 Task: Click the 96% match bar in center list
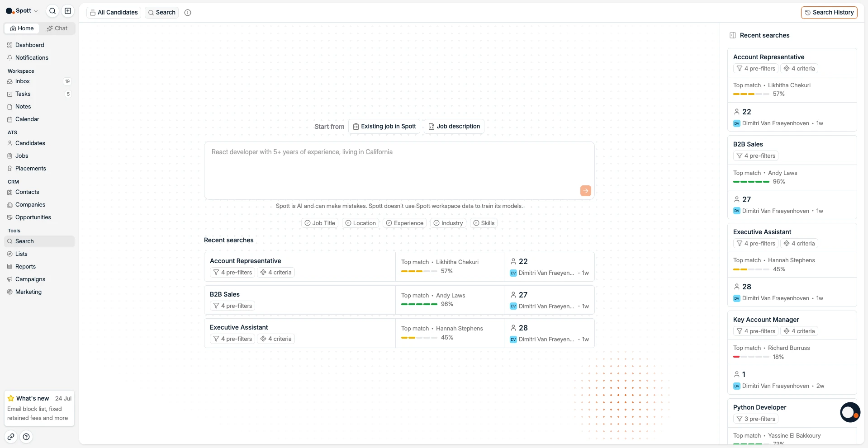(419, 304)
